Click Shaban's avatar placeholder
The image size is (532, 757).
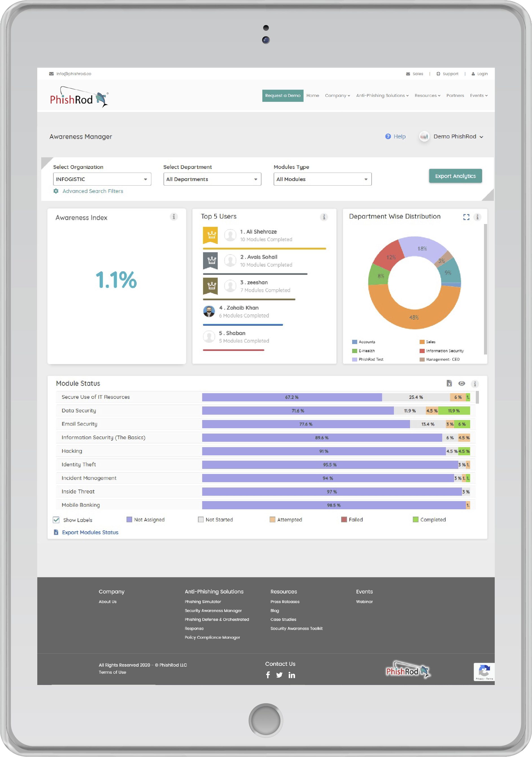coord(209,337)
